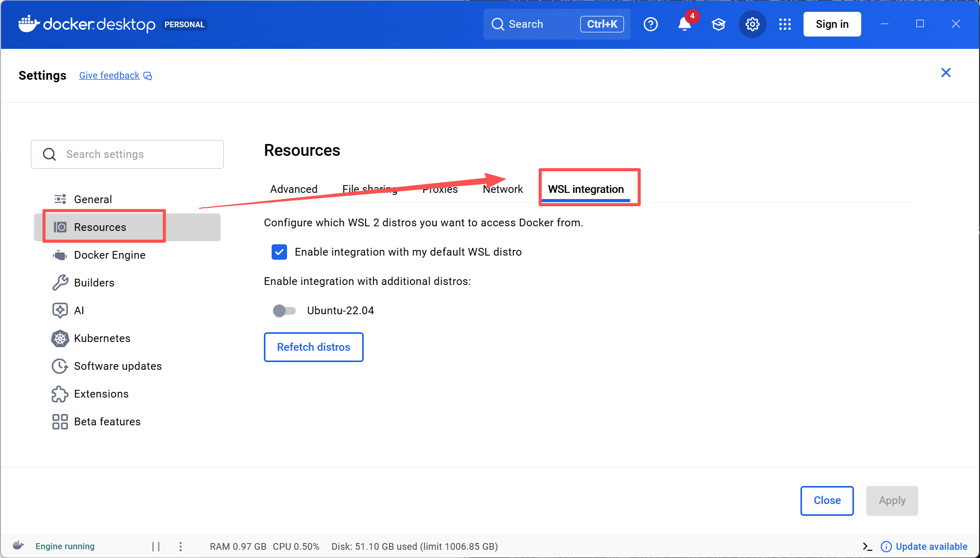
Task: Open General settings section
Action: (127, 199)
